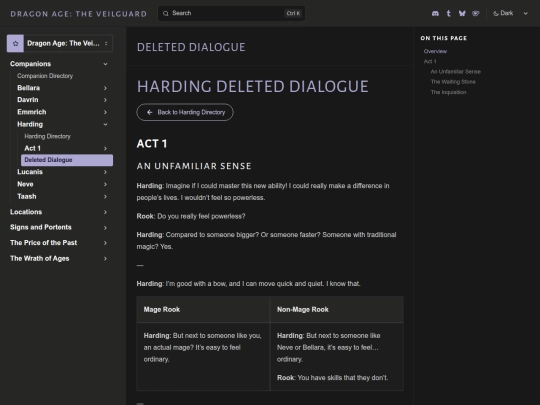Expand the Emmrich chevron
This screenshot has height=405, width=540.
coord(105,112)
